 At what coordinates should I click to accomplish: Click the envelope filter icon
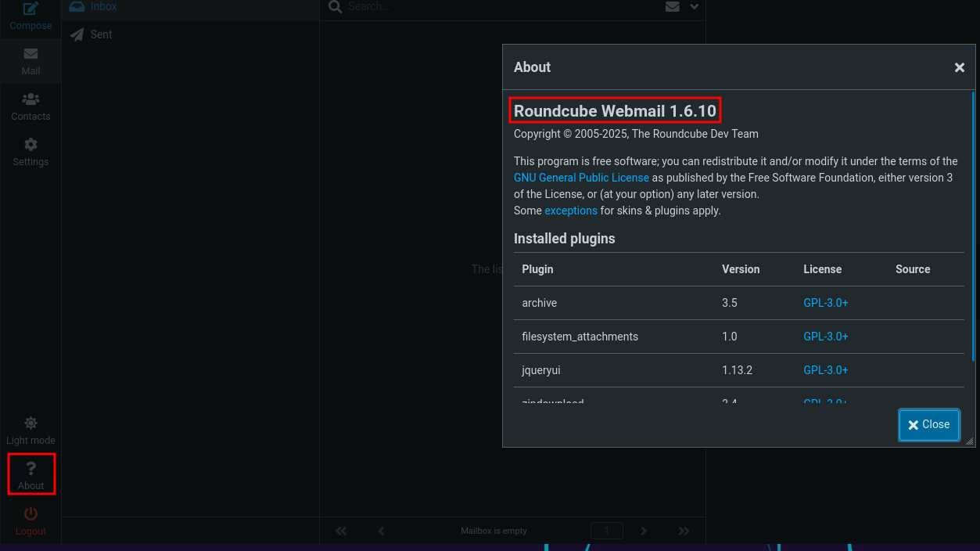click(672, 7)
